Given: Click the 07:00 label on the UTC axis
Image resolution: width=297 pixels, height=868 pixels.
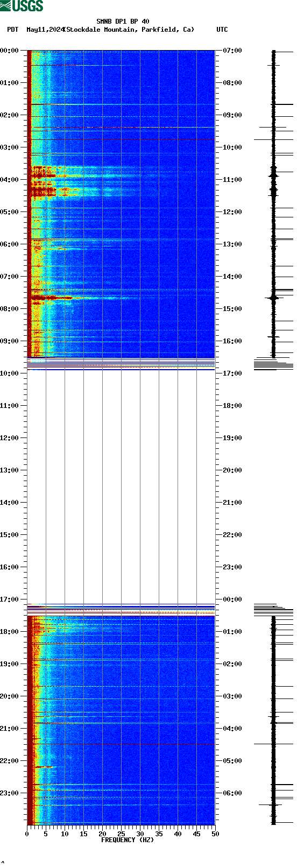Looking at the screenshot, I should (x=232, y=51).
